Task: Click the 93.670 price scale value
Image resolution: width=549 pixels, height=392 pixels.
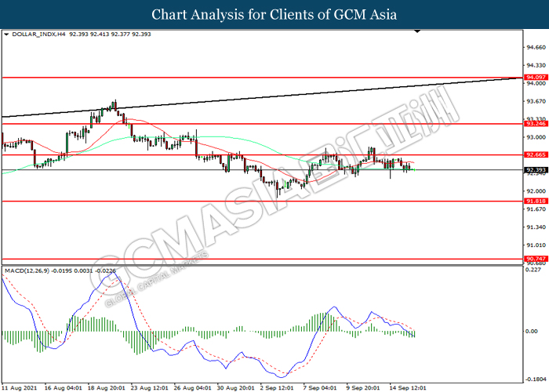Action: click(x=536, y=101)
